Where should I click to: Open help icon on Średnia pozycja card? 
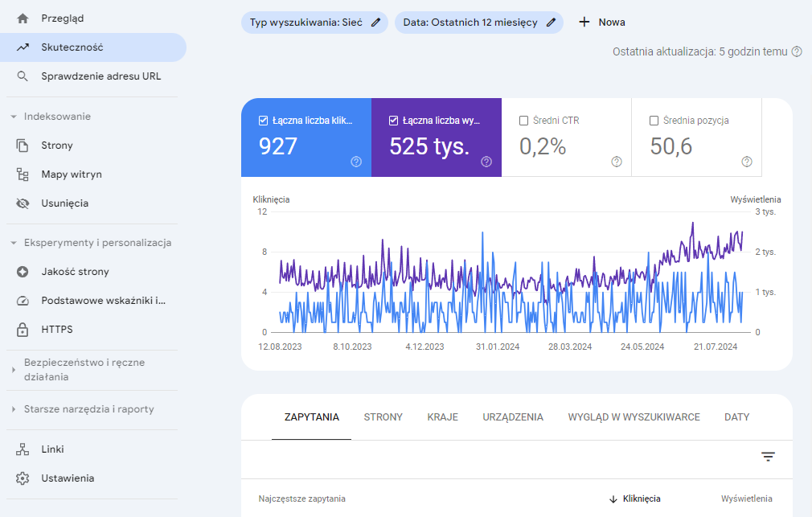tap(747, 162)
